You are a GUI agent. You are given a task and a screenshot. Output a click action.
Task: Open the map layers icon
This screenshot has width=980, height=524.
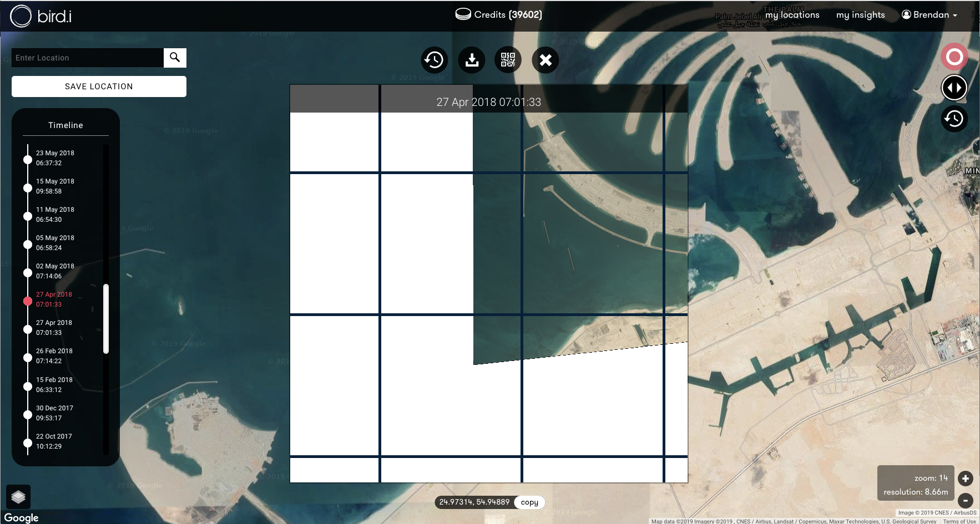coord(18,497)
